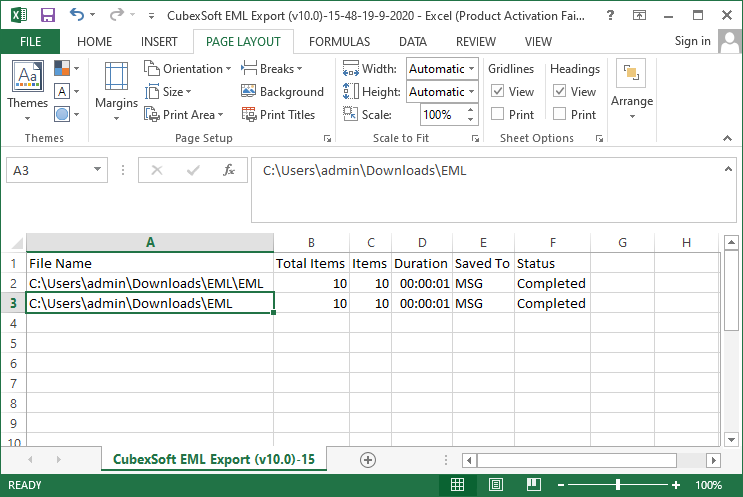Click the Background image button
743x497 pixels.
(282, 92)
